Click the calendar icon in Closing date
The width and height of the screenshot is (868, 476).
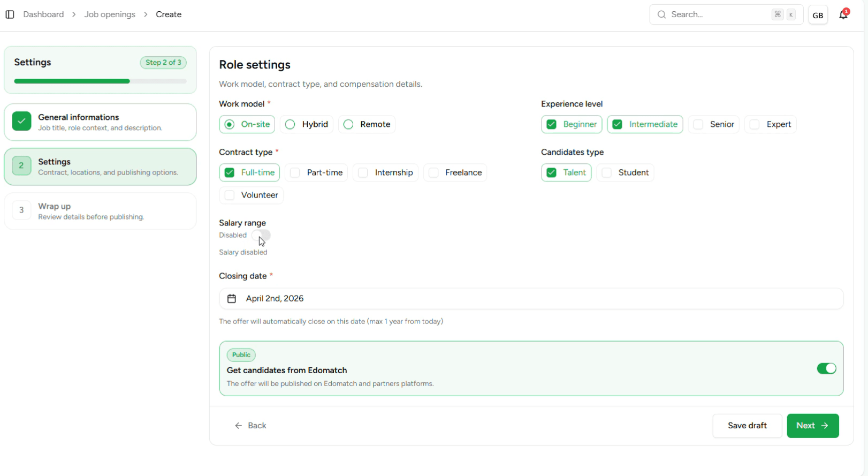[232, 299]
